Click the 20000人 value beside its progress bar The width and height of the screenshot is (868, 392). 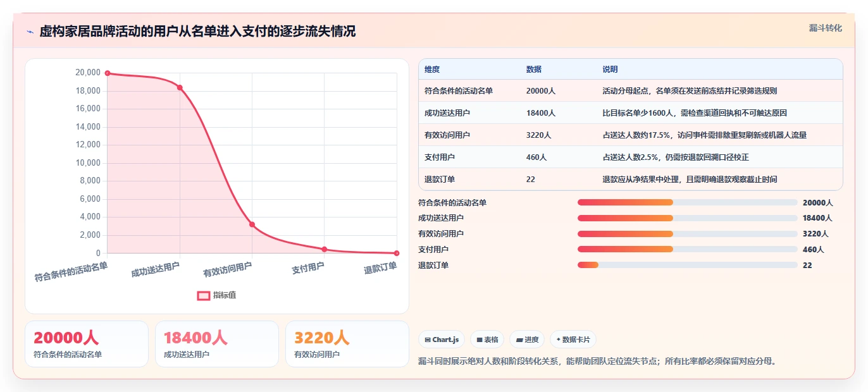point(817,203)
